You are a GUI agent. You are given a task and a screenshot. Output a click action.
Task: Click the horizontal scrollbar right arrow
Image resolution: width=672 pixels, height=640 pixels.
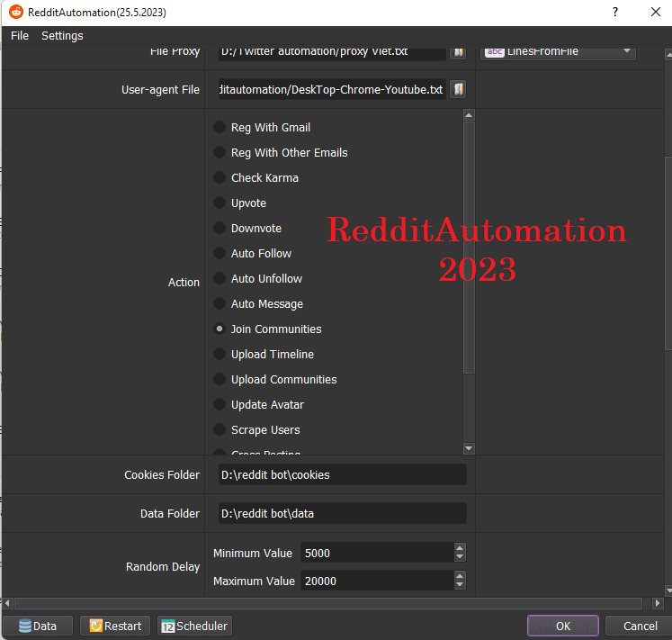(x=658, y=603)
